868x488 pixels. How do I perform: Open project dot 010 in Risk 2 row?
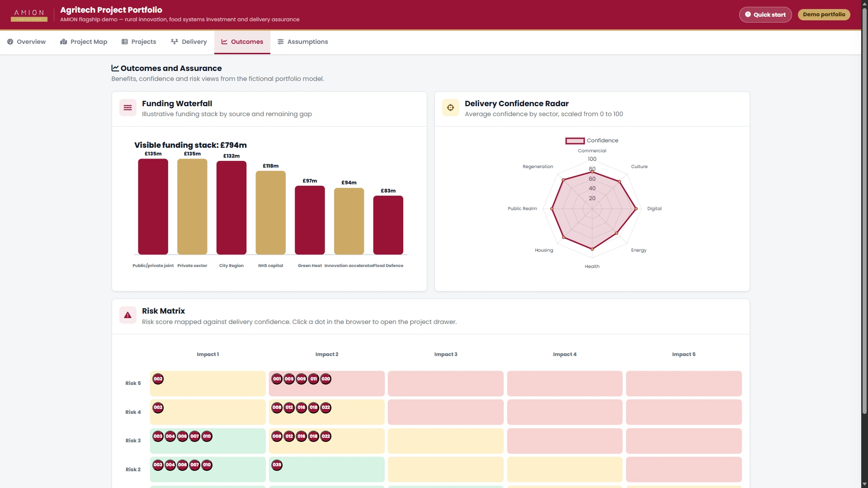tap(207, 465)
